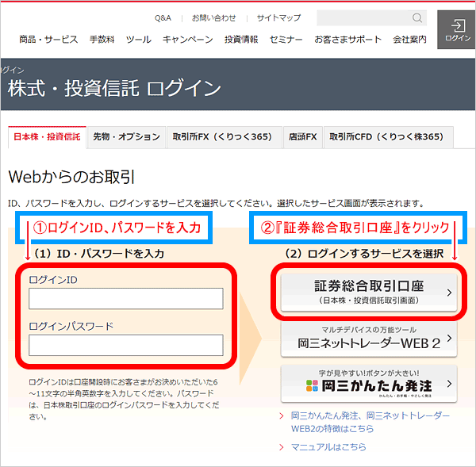
Task: Click arrow beside 岡三かんたん発注 features link
Action: tap(282, 415)
